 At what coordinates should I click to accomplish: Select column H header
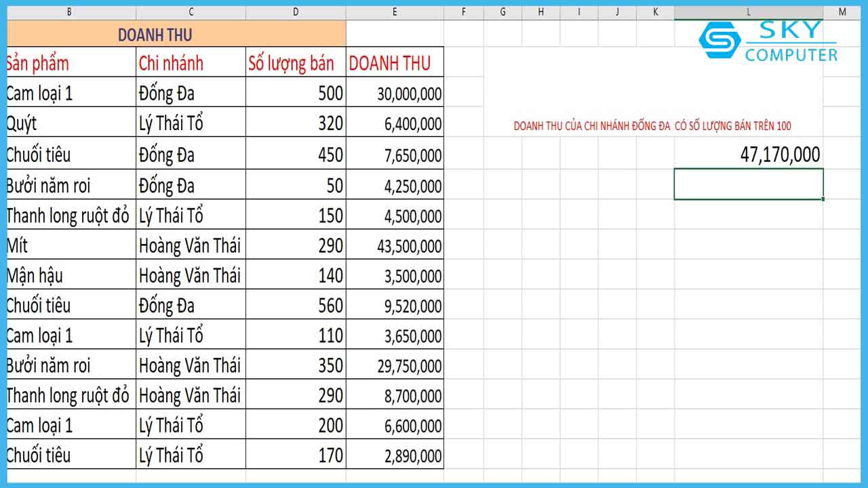coord(540,12)
